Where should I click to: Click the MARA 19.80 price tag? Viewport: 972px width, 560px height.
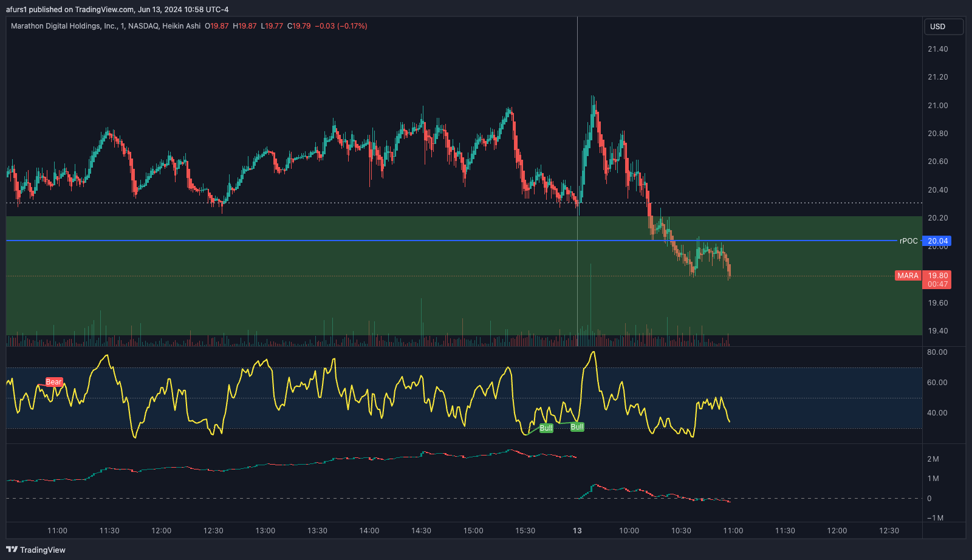923,276
